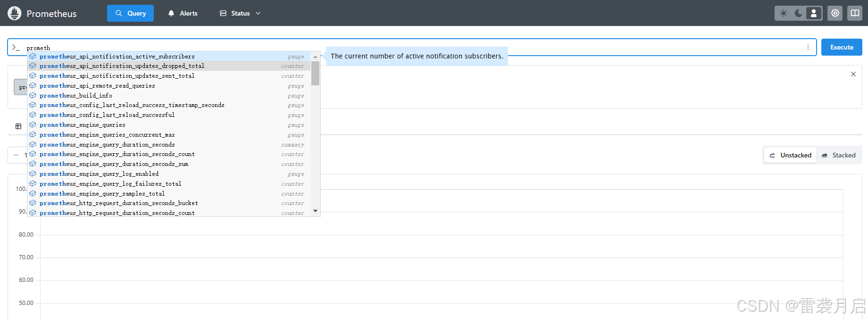Viewport: 868px width, 321px height.
Task: Select prometheus_api_remote_read_queries suggestion
Action: (x=169, y=86)
